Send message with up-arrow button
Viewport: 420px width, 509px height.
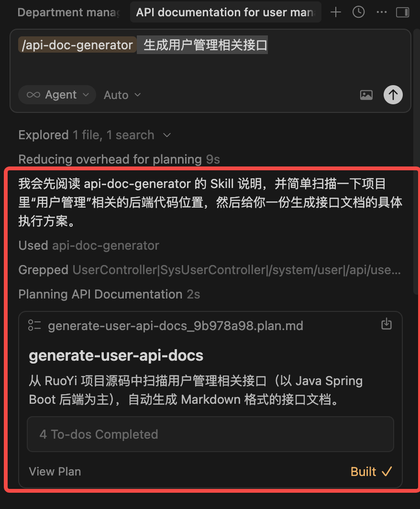[x=393, y=95]
